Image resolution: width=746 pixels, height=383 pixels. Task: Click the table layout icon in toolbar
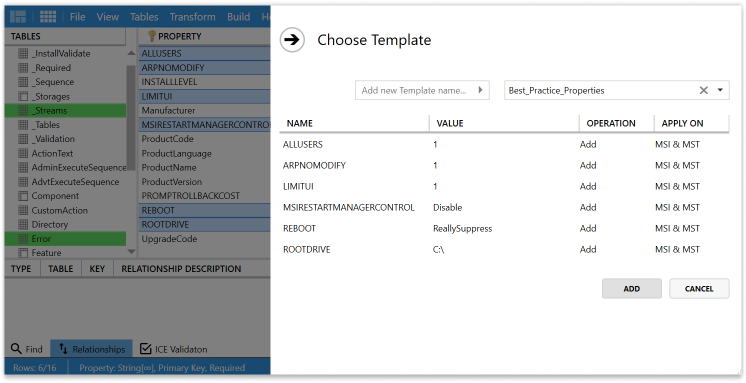pos(18,17)
